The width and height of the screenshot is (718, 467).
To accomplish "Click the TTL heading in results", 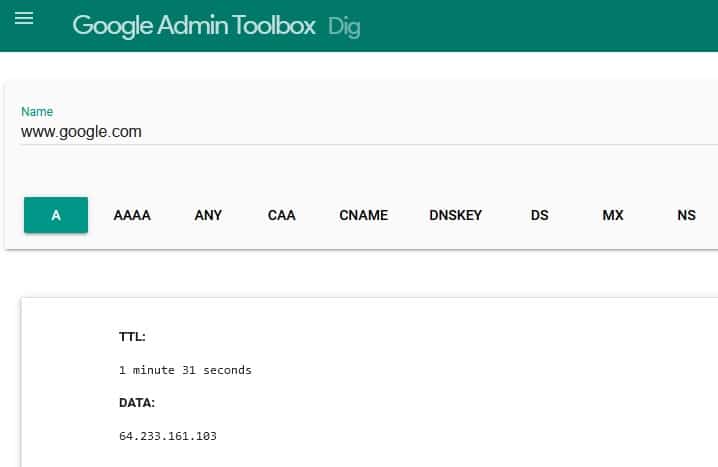I will coord(132,337).
